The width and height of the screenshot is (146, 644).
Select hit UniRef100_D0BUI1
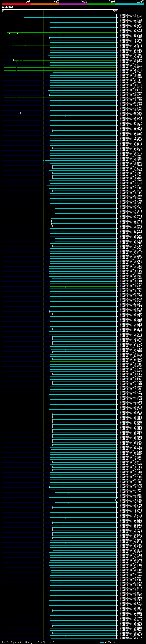(x=131, y=254)
